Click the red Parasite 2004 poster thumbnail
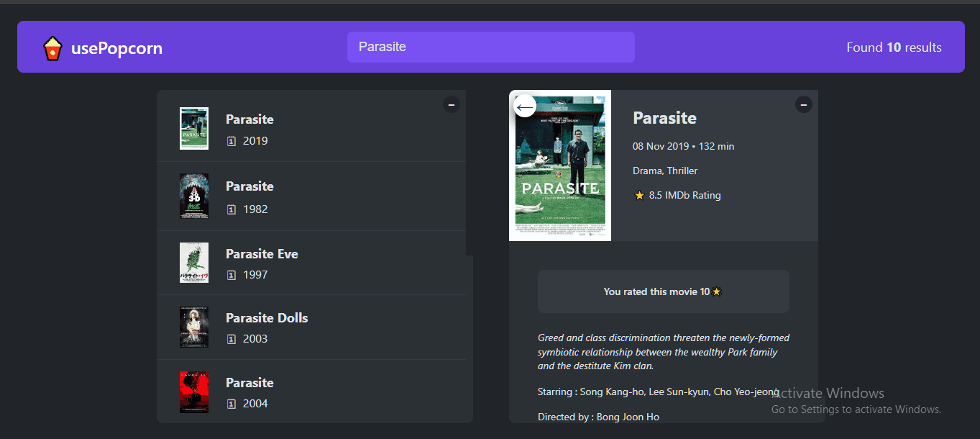980x439 pixels. coord(194,392)
